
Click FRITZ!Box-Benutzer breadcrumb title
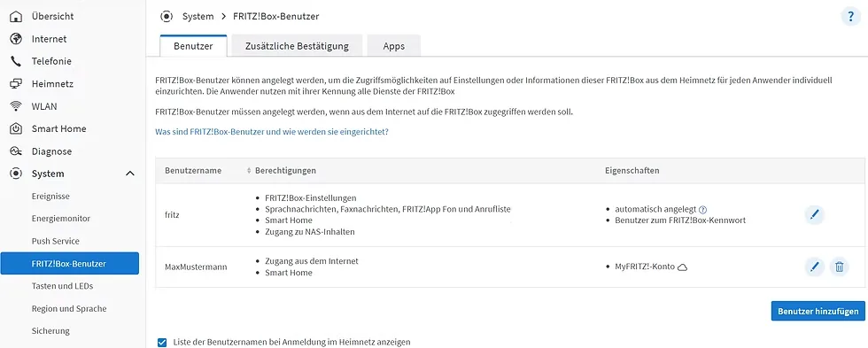(x=276, y=17)
